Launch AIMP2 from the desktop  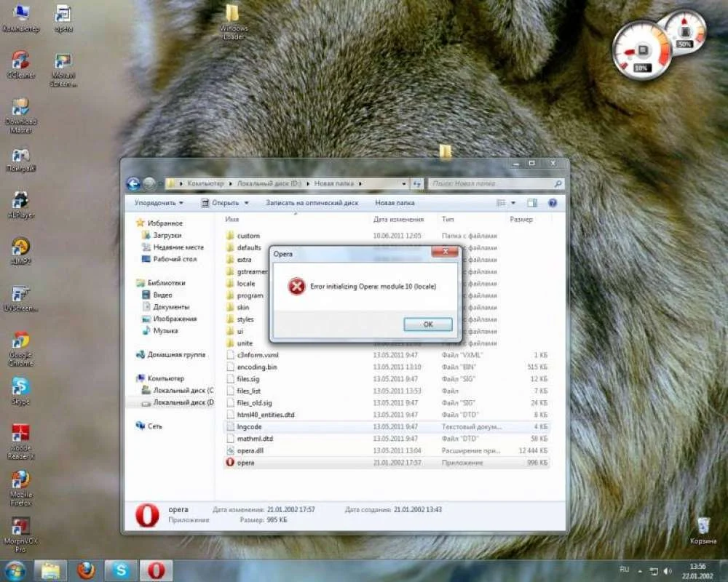coord(21,251)
